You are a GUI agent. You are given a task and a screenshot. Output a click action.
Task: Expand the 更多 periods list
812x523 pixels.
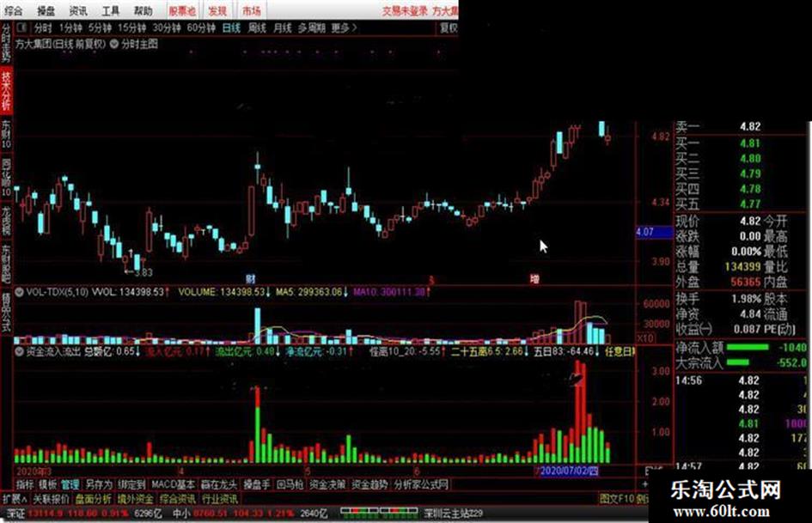coord(344,28)
